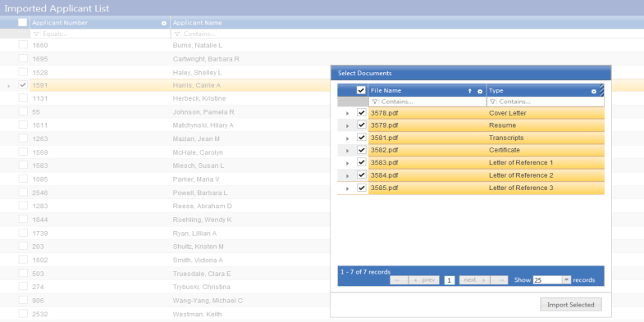Uncheck the 3585.pdf checkbox
Screen dimensions: 644x322
coord(362,188)
